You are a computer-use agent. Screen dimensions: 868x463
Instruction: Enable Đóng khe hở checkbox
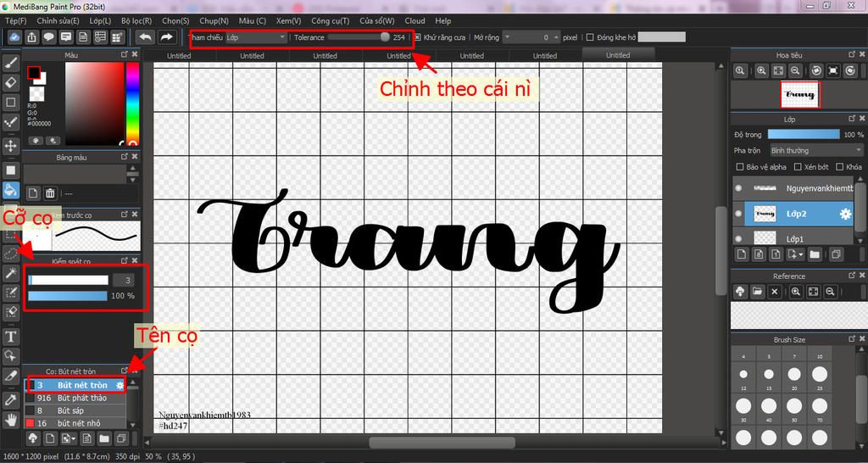click(590, 37)
